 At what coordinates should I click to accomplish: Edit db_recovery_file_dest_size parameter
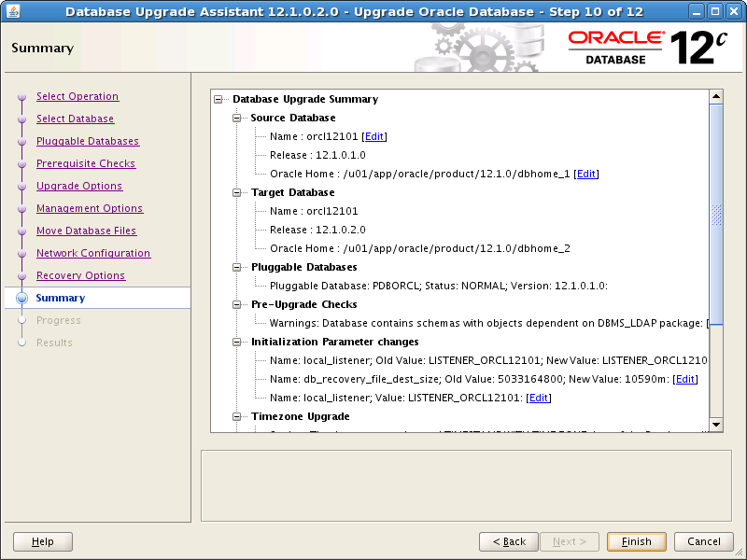pos(685,379)
